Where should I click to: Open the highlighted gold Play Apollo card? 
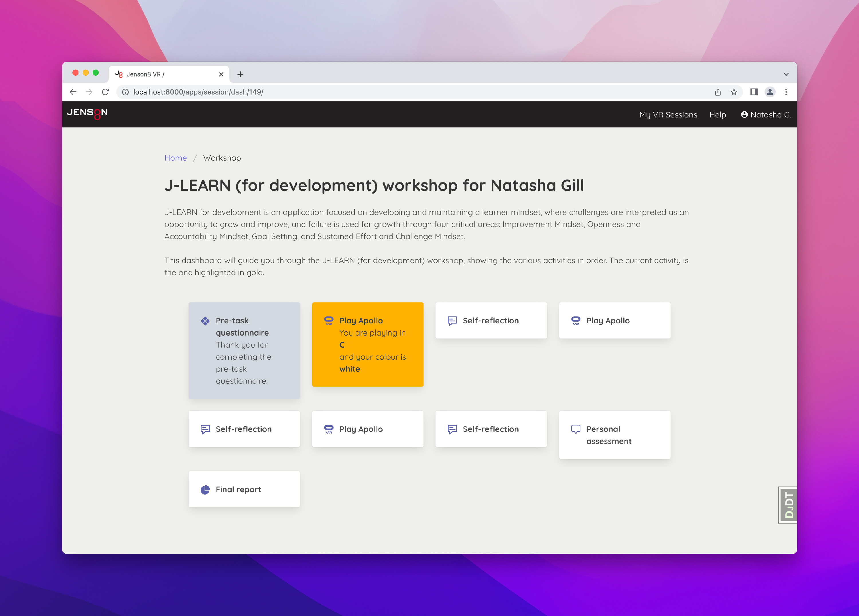tap(368, 344)
